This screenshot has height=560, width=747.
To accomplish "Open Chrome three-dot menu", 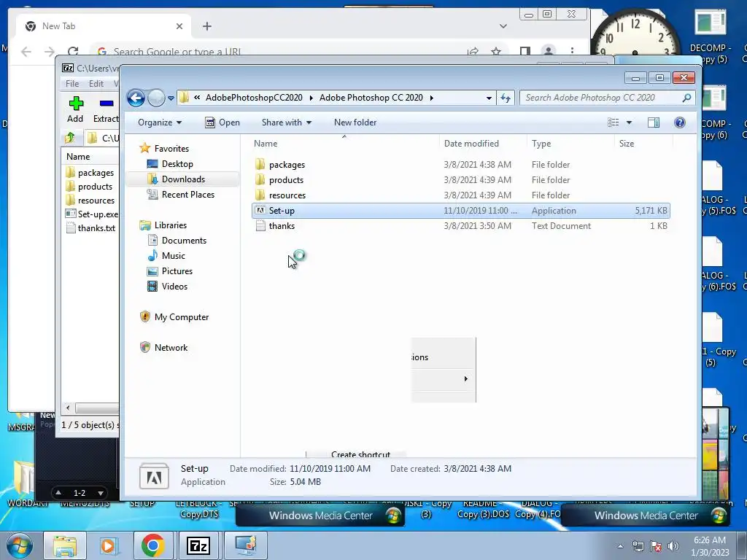I will tap(572, 51).
